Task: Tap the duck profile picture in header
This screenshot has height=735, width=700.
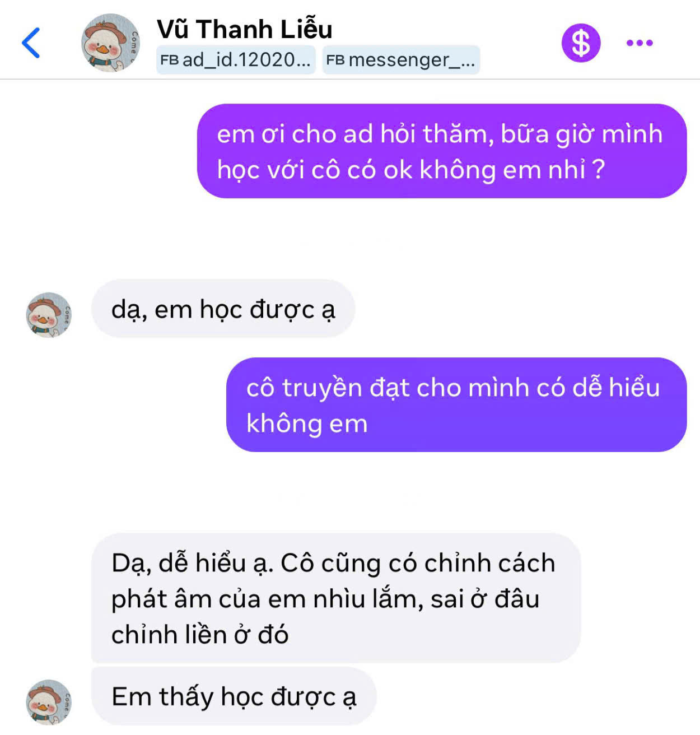Action: pyautogui.click(x=110, y=43)
